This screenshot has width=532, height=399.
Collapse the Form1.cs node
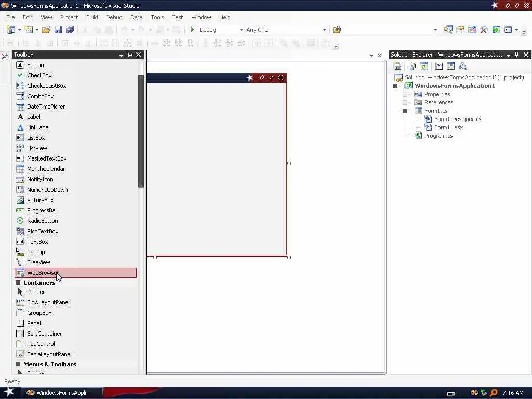tap(405, 111)
